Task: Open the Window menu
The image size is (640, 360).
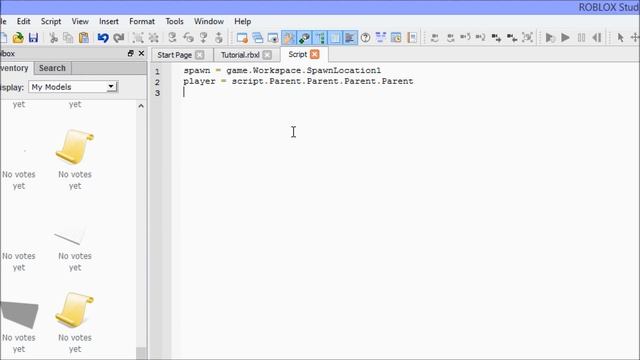Action: point(209,21)
